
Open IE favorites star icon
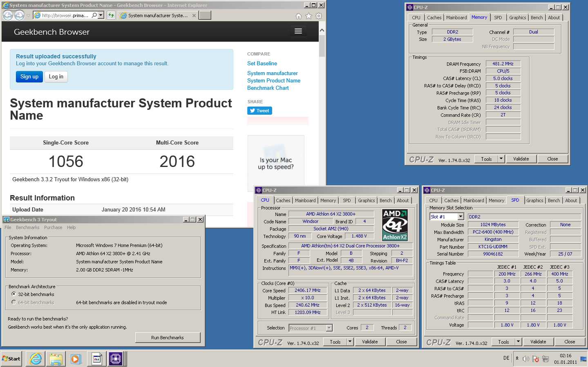point(309,16)
